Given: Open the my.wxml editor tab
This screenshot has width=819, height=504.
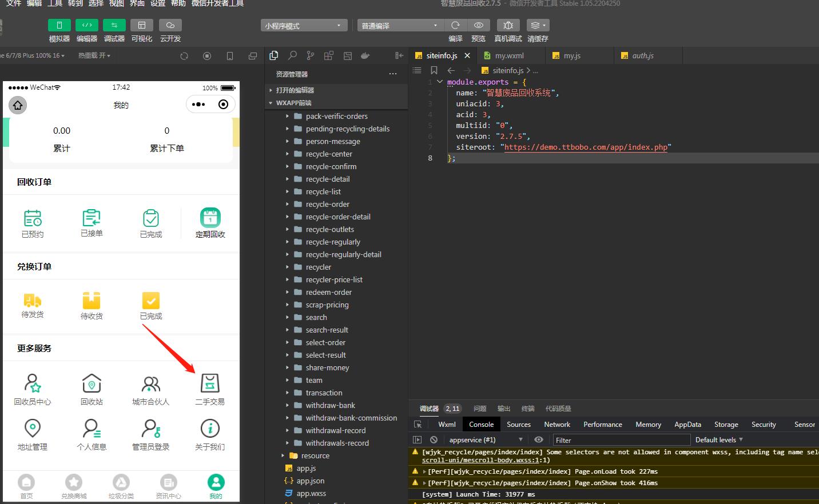Looking at the screenshot, I should tap(509, 55).
